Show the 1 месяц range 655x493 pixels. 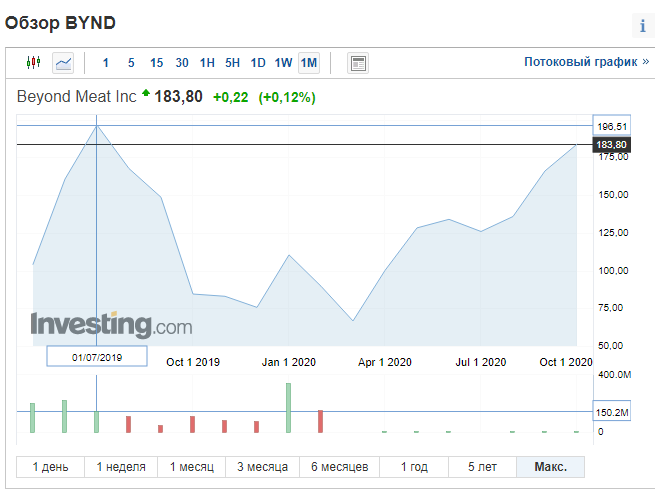click(x=192, y=467)
